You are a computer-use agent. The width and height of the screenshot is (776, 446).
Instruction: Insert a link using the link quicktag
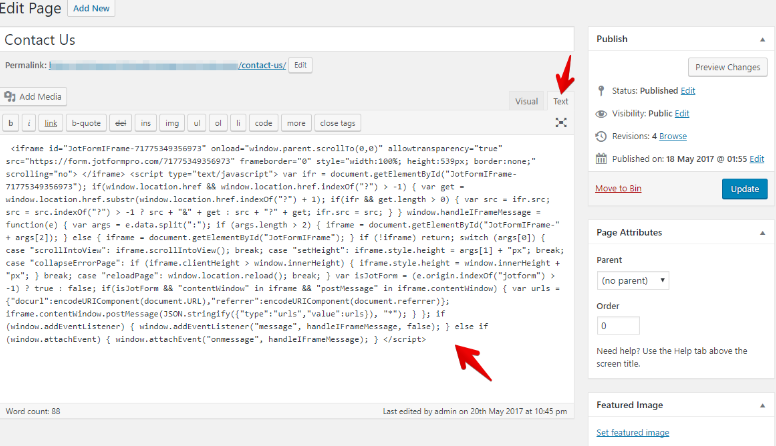(x=50, y=123)
